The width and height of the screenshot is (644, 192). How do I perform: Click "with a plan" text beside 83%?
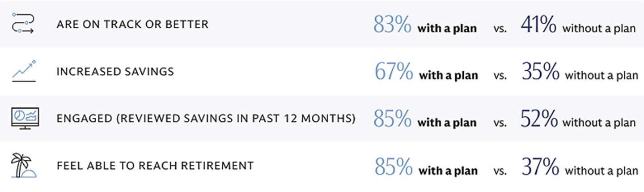pyautogui.click(x=447, y=29)
